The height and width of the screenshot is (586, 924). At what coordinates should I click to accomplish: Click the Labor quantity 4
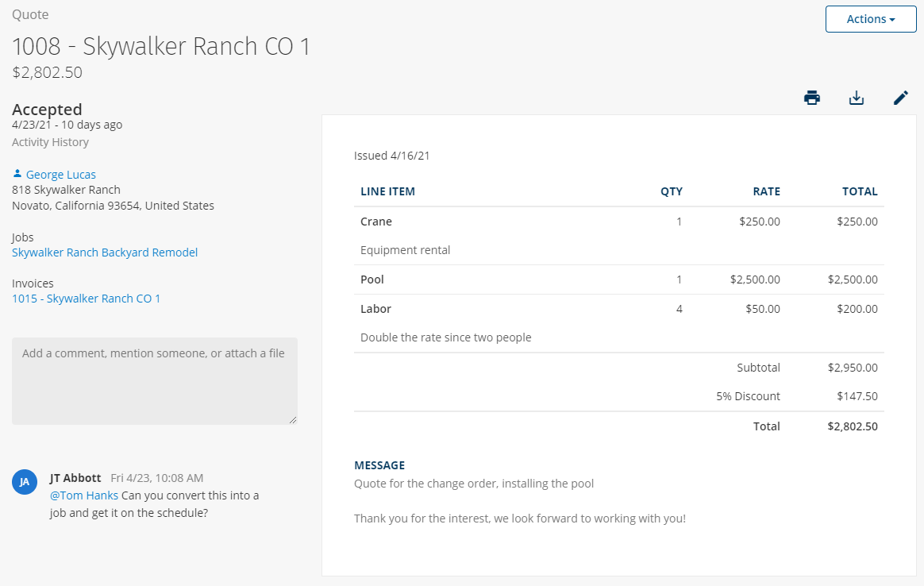[x=679, y=309]
